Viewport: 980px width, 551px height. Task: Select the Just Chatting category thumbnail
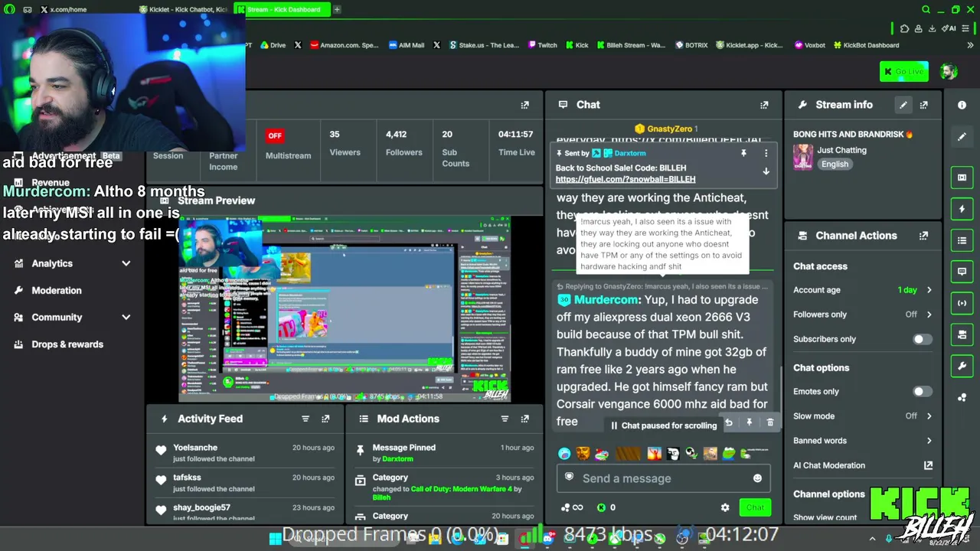click(803, 157)
